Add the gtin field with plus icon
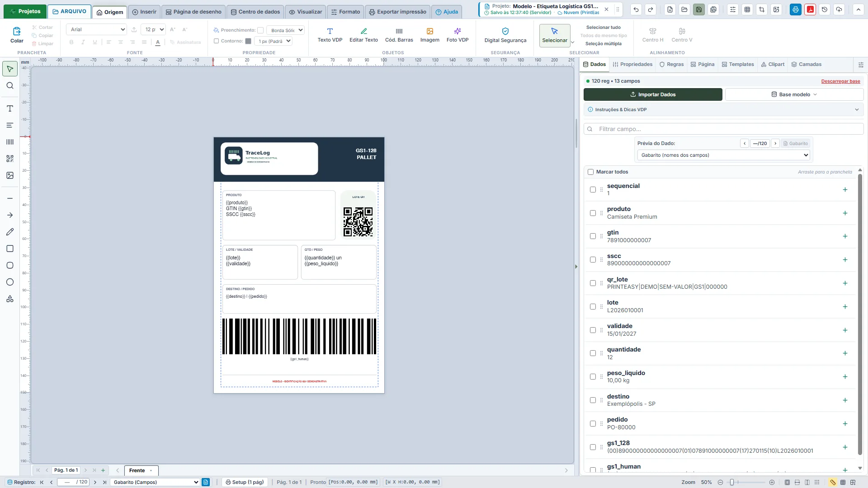The image size is (868, 488). [845, 236]
